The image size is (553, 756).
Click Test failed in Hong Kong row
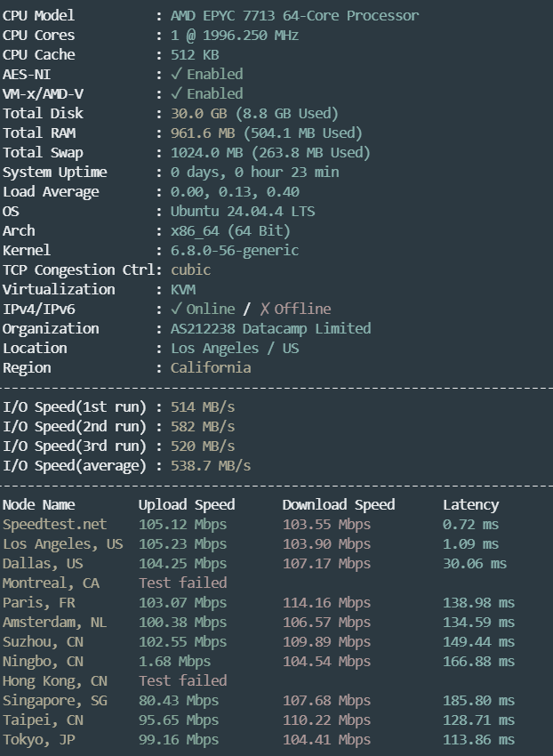pyautogui.click(x=182, y=680)
